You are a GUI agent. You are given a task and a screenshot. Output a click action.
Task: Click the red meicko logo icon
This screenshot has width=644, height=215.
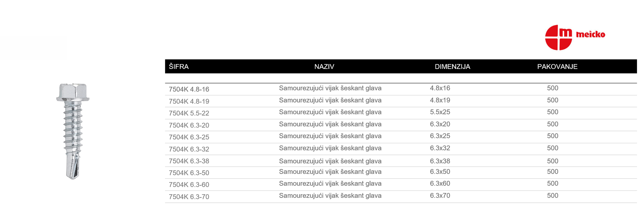(558, 38)
